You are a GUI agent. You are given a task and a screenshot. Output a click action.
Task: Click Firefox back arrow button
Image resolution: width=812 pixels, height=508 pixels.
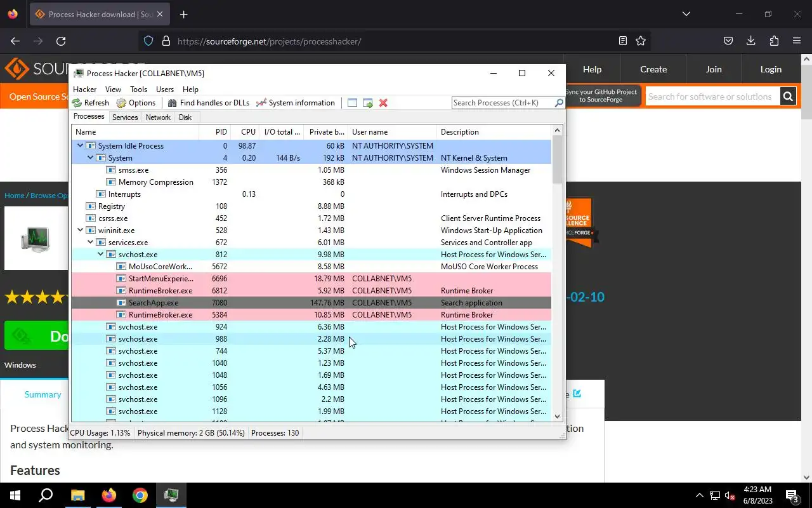click(x=15, y=41)
